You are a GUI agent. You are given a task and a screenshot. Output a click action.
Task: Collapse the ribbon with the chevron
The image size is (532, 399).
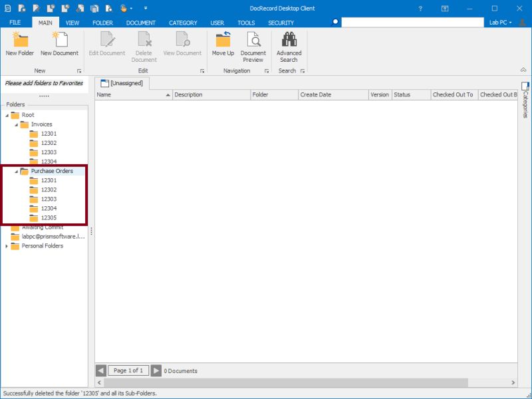click(523, 70)
